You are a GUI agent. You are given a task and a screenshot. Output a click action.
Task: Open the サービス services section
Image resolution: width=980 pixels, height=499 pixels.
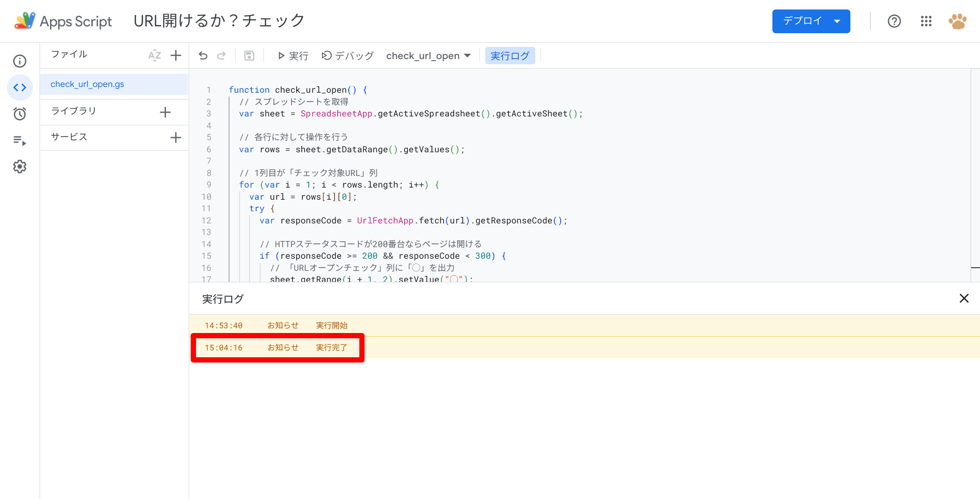[68, 137]
